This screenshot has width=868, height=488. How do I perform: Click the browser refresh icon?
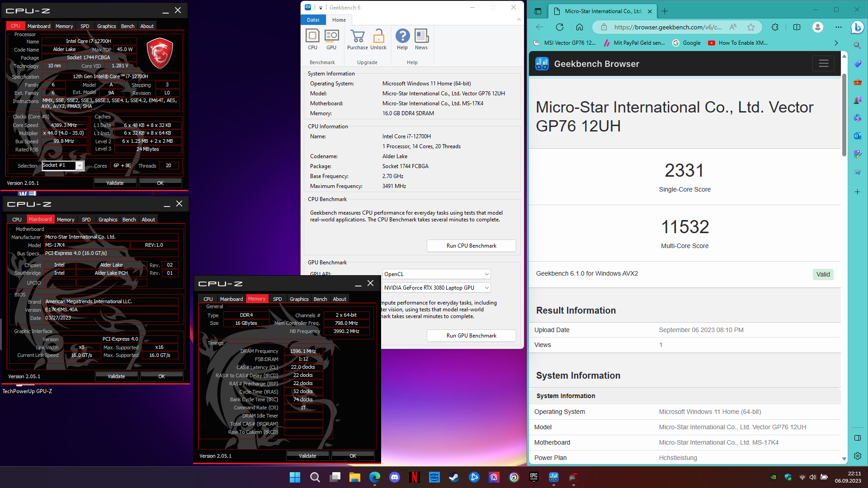pyautogui.click(x=560, y=27)
